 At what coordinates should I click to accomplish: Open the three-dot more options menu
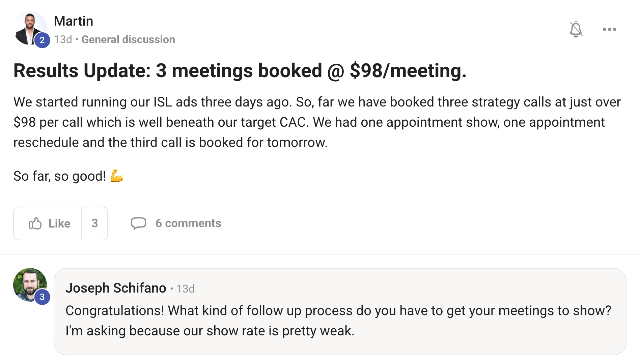click(609, 29)
